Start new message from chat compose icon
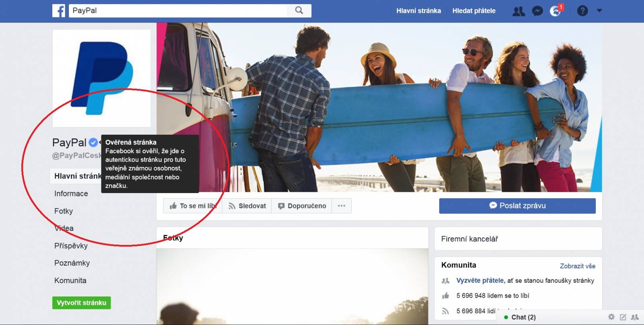The height and width of the screenshot is (325, 644). pos(623,317)
